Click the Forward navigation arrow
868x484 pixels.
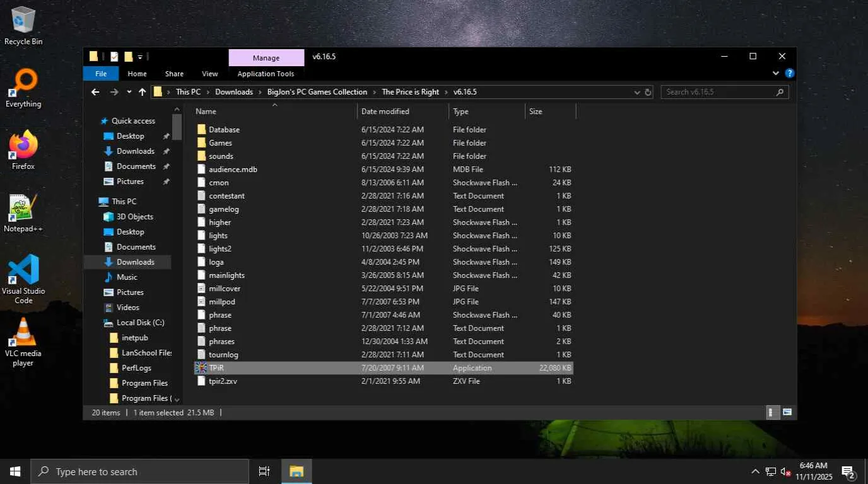click(x=114, y=92)
